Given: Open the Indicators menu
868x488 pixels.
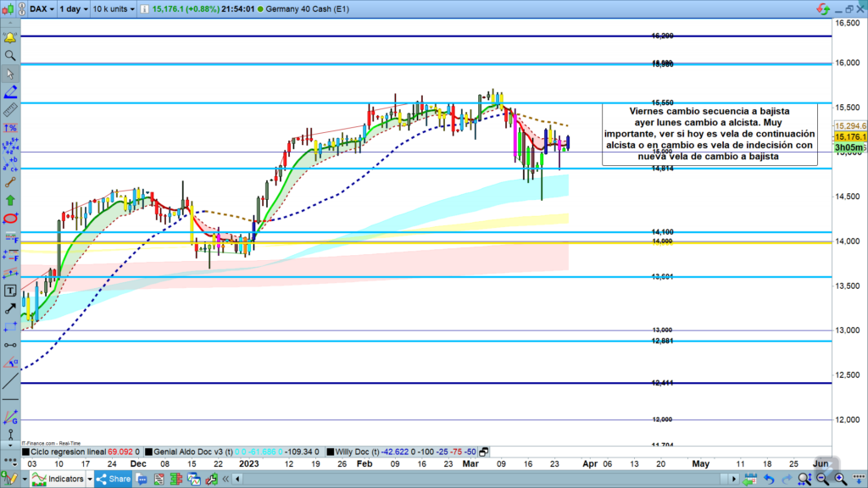Looking at the screenshot, I should tap(59, 480).
